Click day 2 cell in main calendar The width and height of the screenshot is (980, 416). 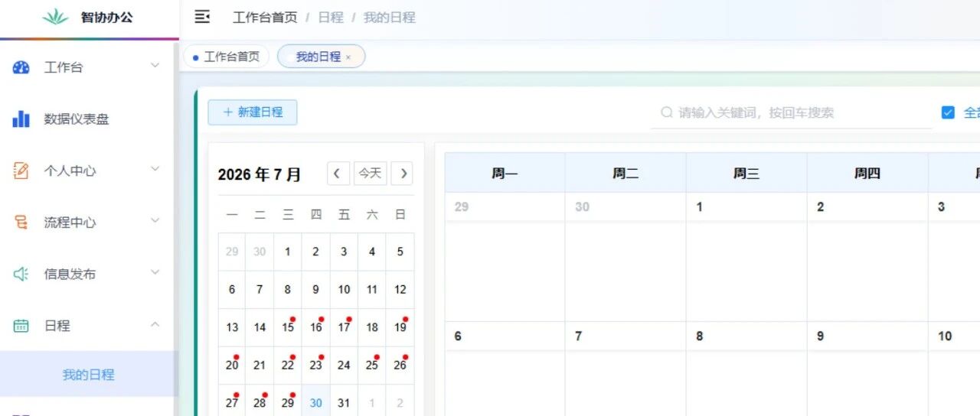867,257
